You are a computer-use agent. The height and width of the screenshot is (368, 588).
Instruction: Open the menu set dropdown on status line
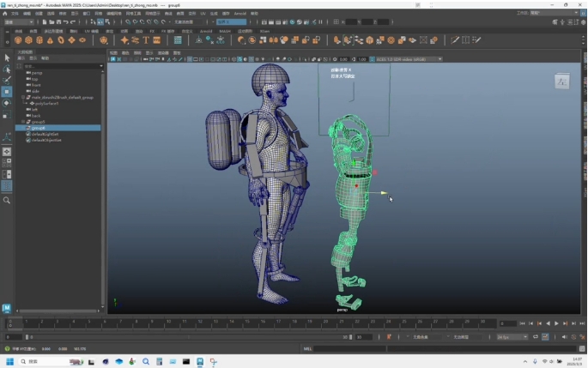pos(20,22)
